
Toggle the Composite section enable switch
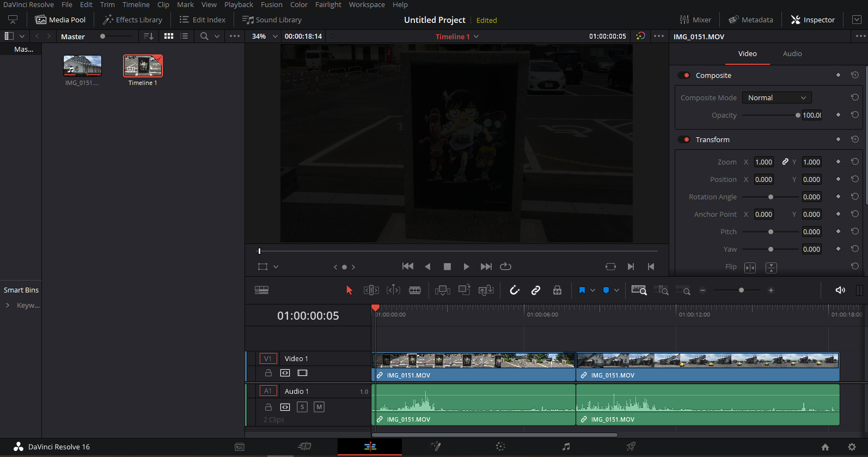[684, 75]
